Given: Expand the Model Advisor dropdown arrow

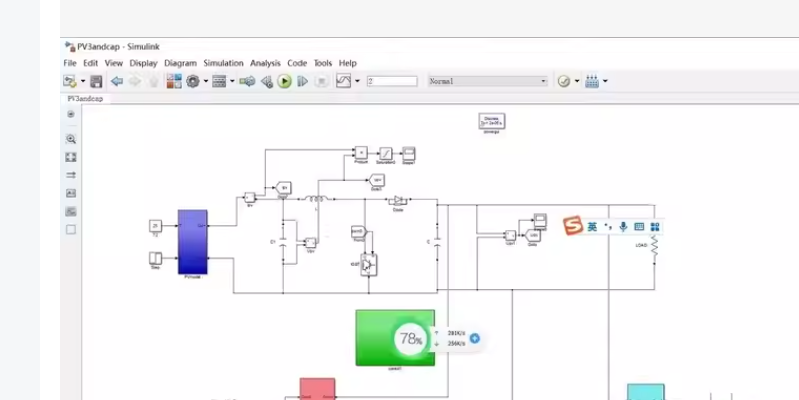Looking at the screenshot, I should click(x=577, y=81).
